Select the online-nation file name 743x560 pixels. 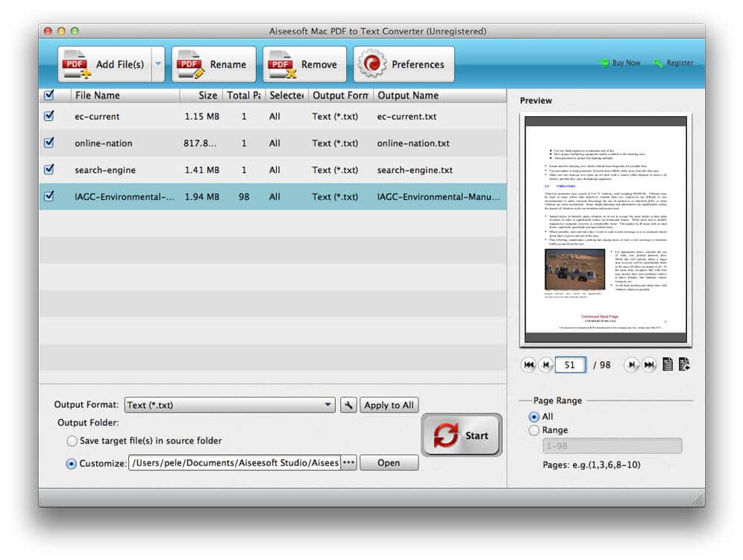[x=103, y=143]
